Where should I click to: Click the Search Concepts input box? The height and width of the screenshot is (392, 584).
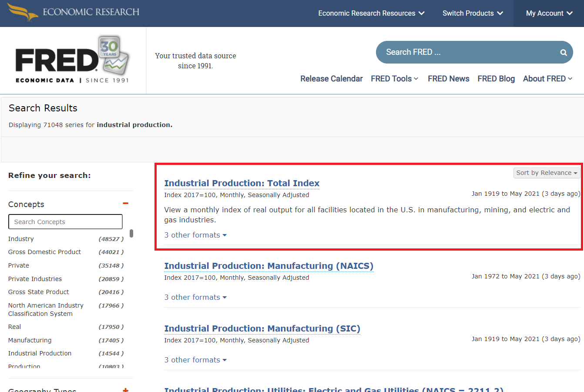(65, 221)
